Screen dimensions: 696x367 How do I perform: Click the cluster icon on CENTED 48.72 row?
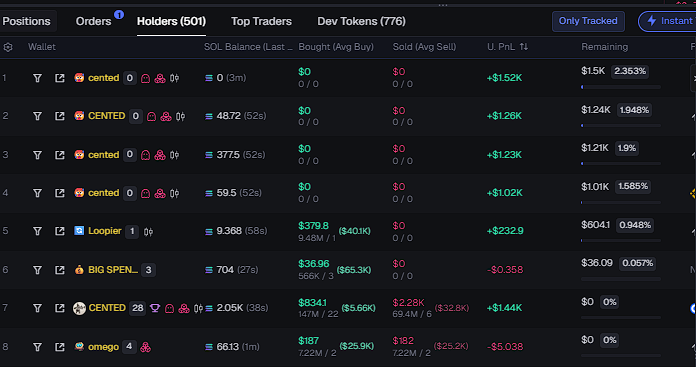[x=166, y=116]
